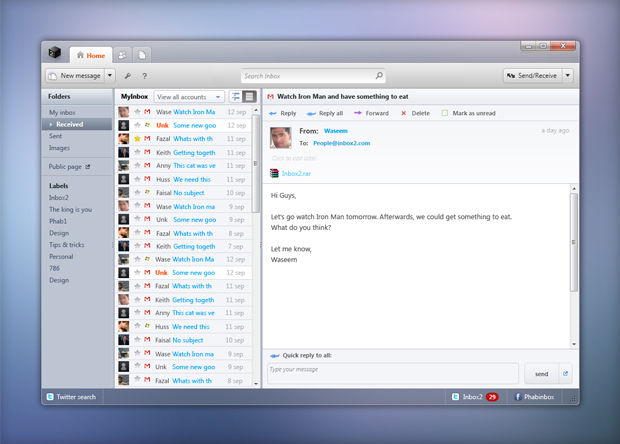Open Inbox2 Twitter account with 29 badge
The height and width of the screenshot is (444, 620).
click(x=475, y=397)
